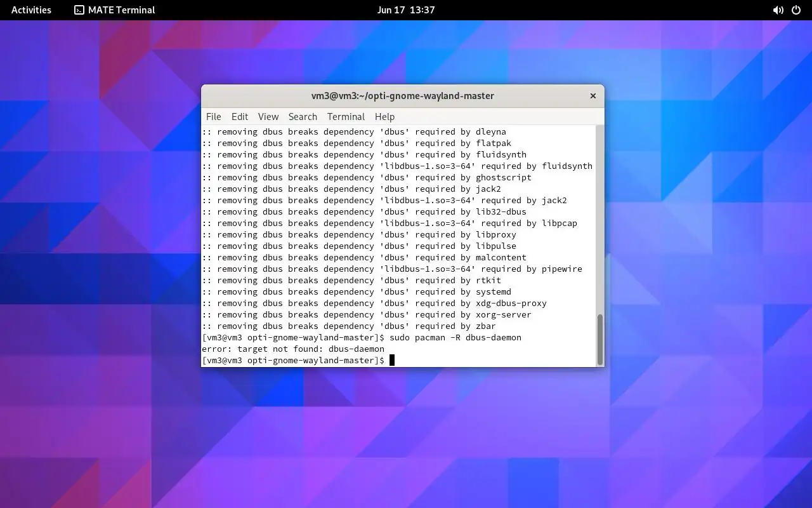Click the line 'required by zbar'
Image resolution: width=812 pixels, height=508 pixels.
point(349,326)
